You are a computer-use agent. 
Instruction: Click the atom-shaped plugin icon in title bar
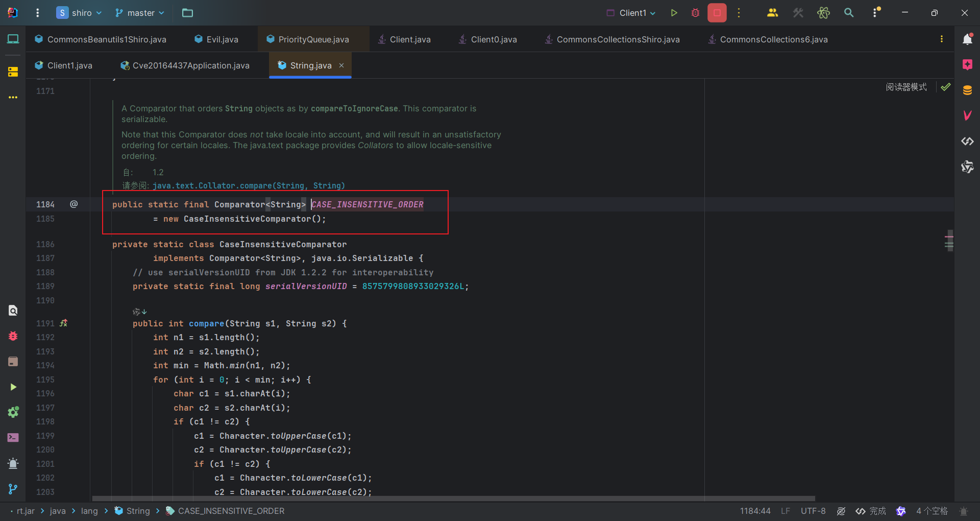pyautogui.click(x=823, y=13)
